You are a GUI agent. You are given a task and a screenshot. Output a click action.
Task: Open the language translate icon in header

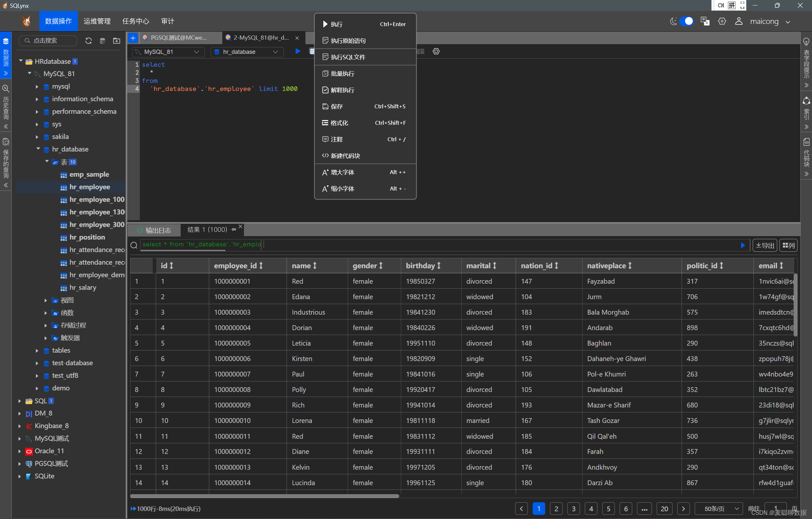[704, 21]
